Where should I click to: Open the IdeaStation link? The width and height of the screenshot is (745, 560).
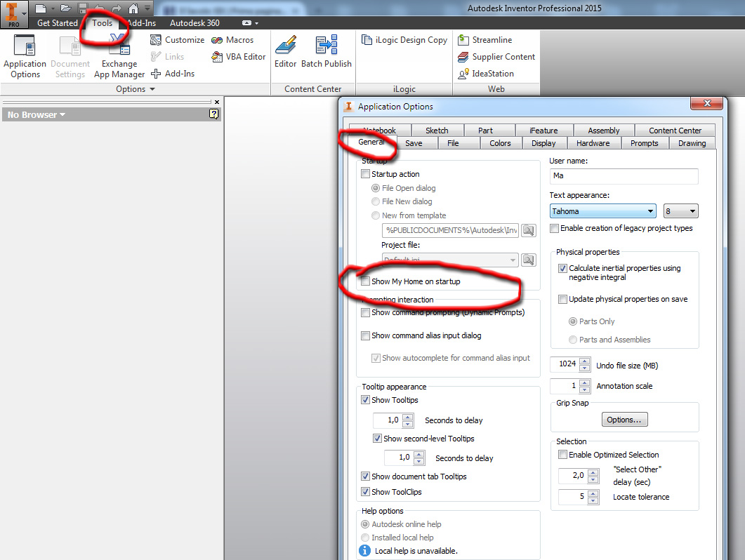coord(494,73)
